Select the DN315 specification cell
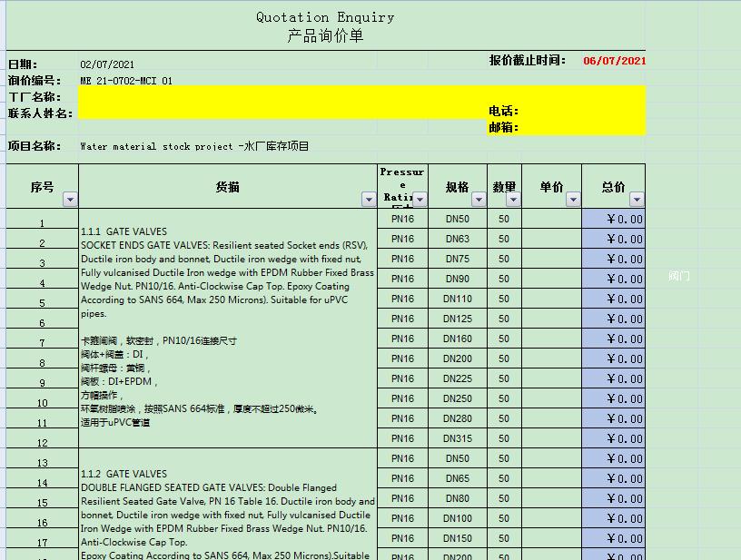Viewport: 741px width, 560px height. [458, 438]
